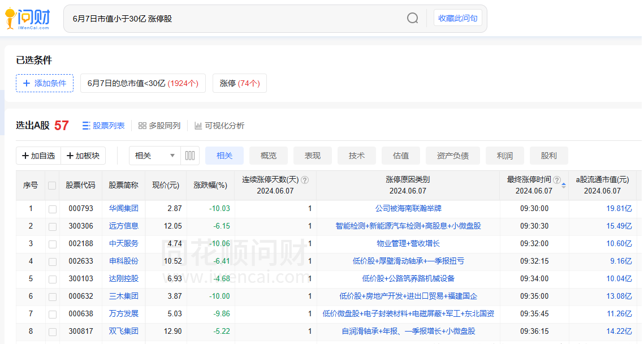The width and height of the screenshot is (644, 344).
Task: Click help icon beside 最终涨停时间
Action: [x=557, y=180]
